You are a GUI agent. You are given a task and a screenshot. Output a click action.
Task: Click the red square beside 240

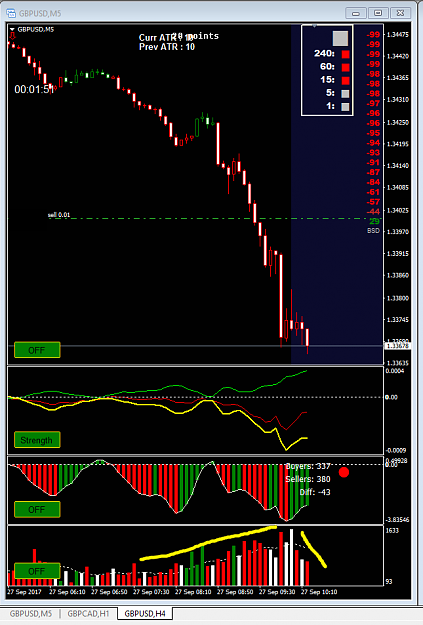coord(345,54)
